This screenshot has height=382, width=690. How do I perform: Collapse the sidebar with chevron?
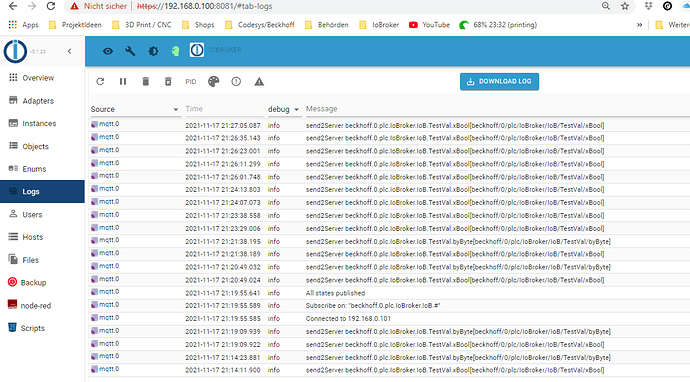point(70,51)
